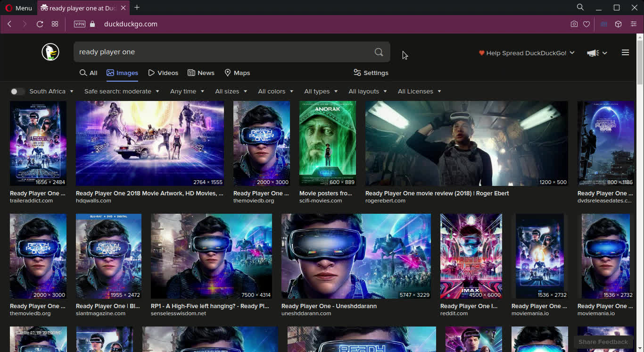Screen dimensions: 644x352
Task: Open the All layouts filter dropdown
Action: [368, 92]
